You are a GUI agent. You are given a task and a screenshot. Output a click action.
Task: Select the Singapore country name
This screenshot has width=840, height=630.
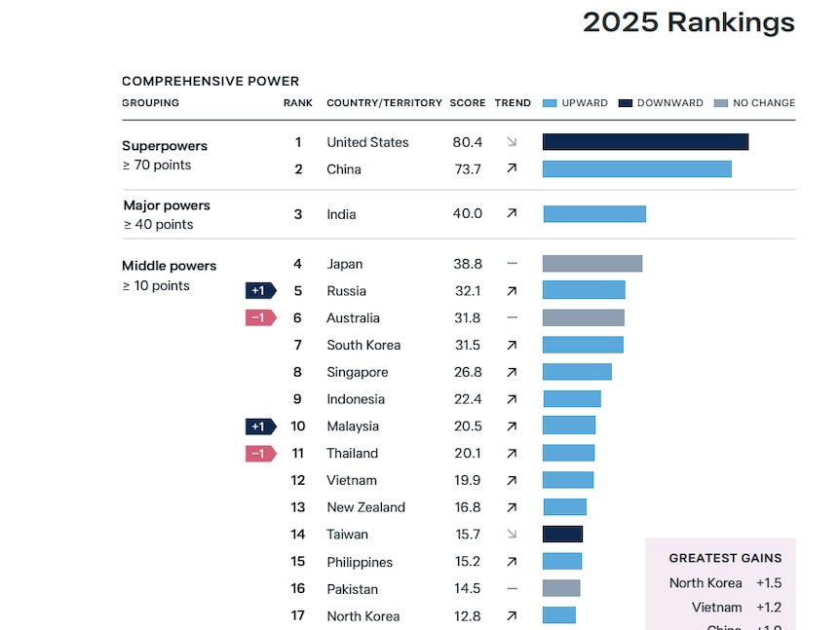click(x=358, y=372)
